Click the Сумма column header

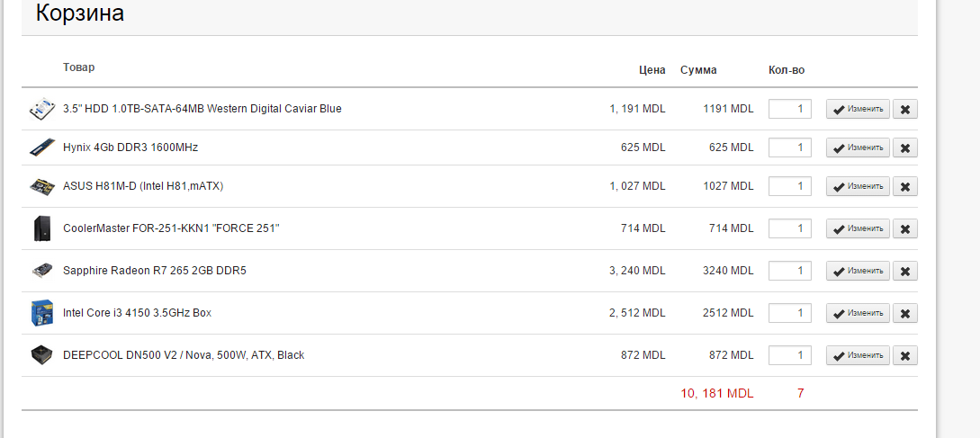[698, 71]
